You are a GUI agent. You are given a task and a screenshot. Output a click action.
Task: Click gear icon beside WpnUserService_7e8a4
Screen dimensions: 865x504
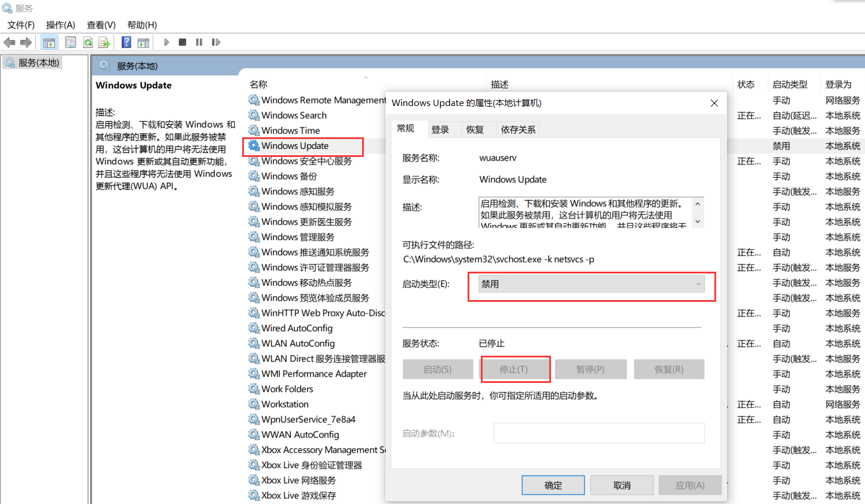[254, 419]
